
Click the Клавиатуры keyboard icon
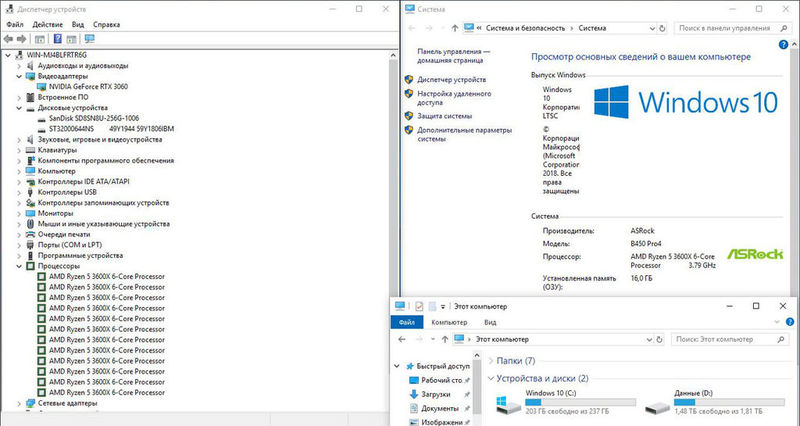tap(30, 150)
